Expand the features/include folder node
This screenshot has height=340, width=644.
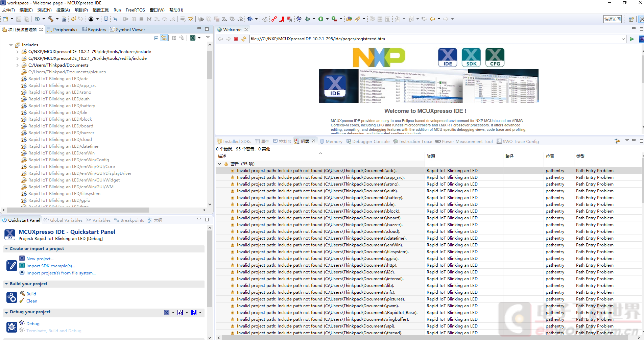tap(18, 52)
